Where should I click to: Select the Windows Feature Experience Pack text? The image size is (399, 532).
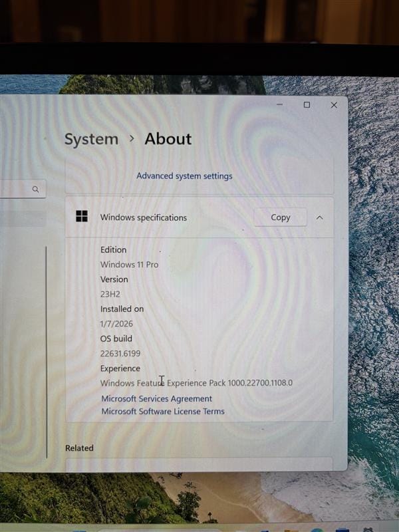coord(196,383)
